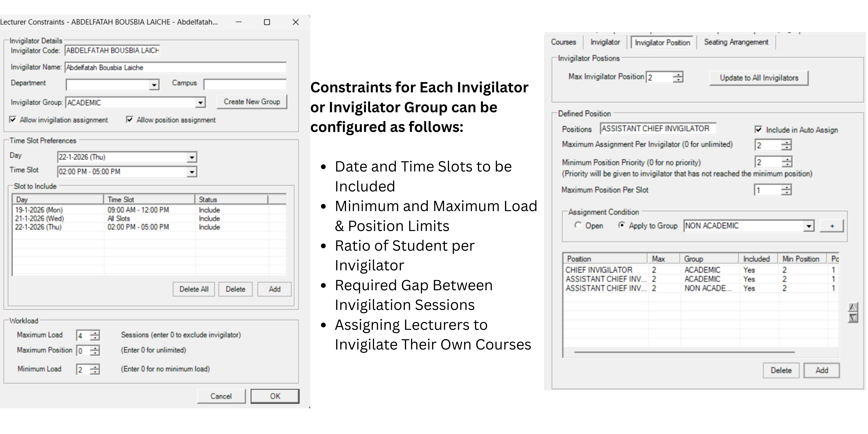868x434 pixels.
Task: Switch to the Courses tab
Action: click(x=564, y=42)
